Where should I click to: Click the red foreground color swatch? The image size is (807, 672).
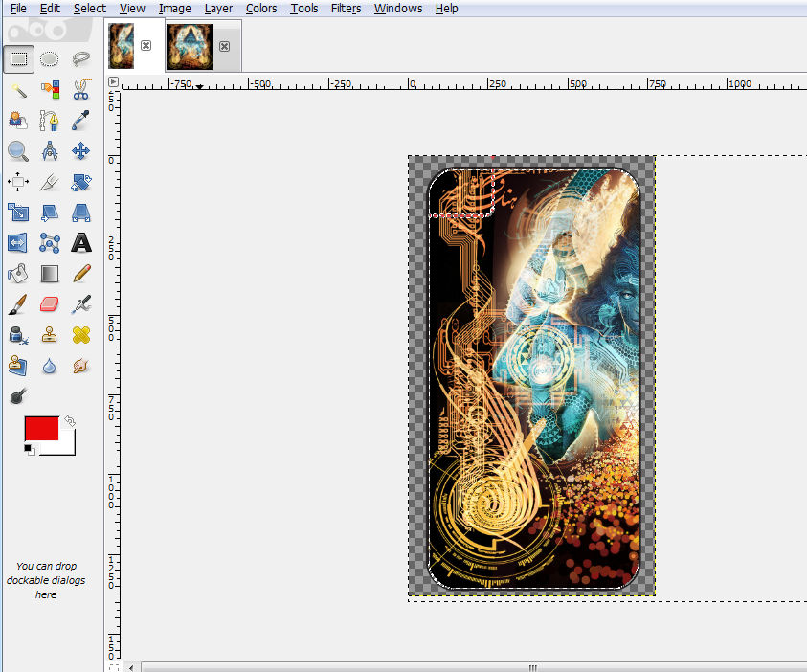(40, 427)
